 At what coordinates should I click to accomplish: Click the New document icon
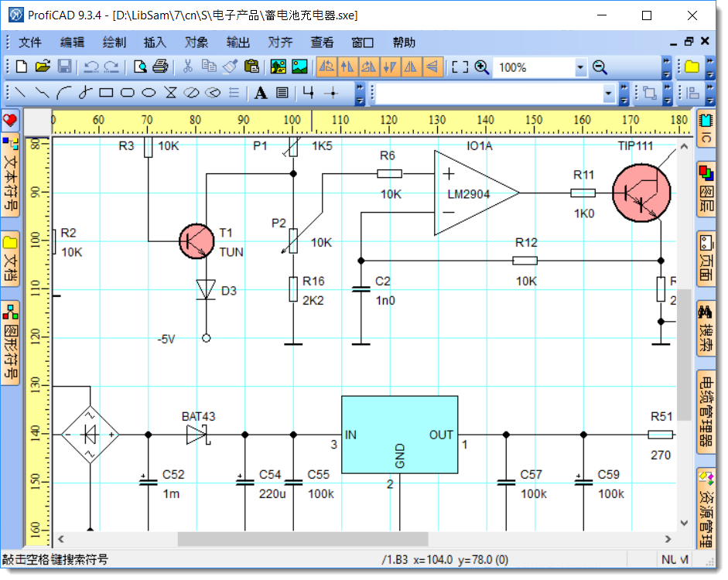(x=22, y=67)
